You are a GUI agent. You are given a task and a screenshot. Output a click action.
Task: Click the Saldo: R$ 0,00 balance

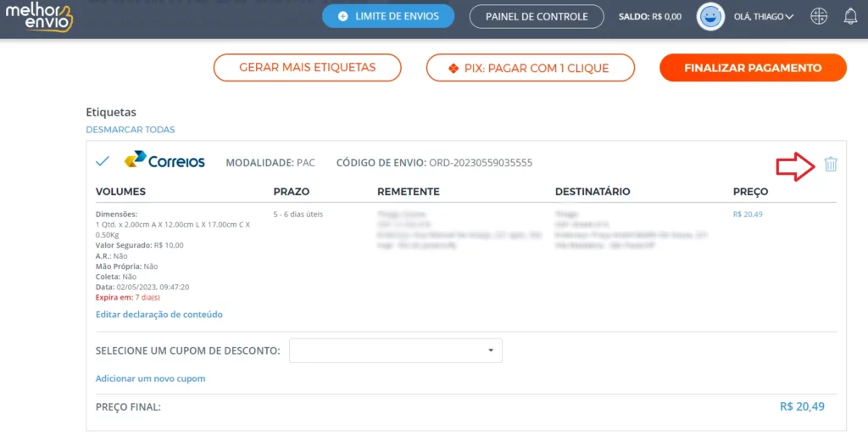650,17
